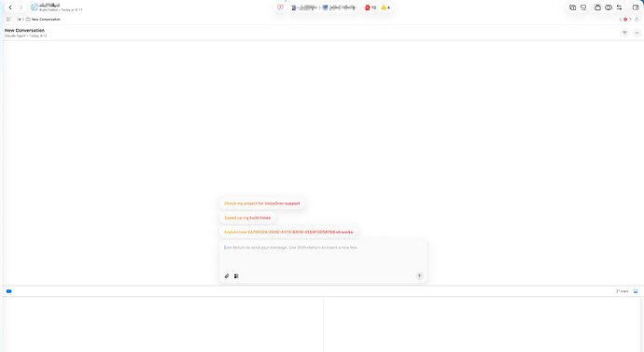Viewport: 644px width, 352px height.
Task: Toggle the right inspector sidebar
Action: (636, 7)
